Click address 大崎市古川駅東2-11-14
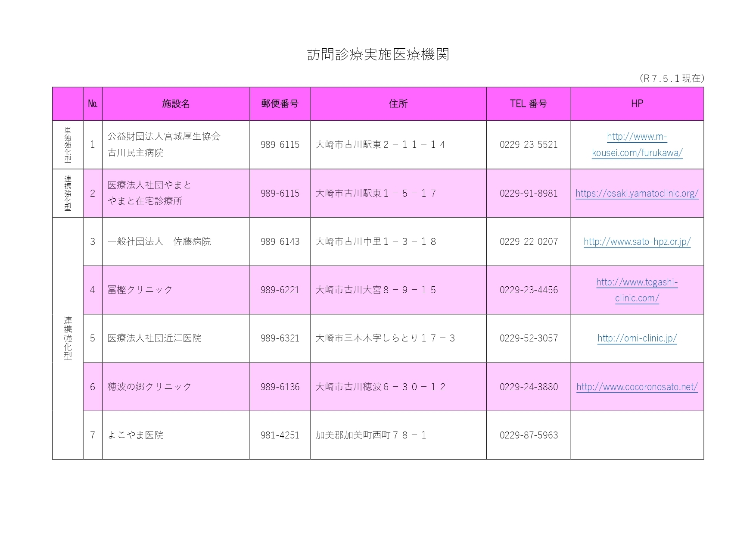This screenshot has height=535, width=756. click(x=380, y=144)
